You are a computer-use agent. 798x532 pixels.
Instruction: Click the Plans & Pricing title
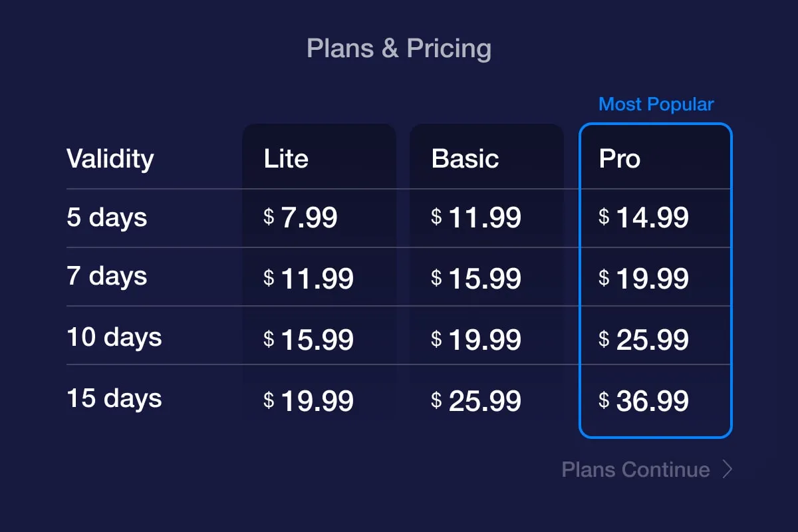(x=399, y=49)
